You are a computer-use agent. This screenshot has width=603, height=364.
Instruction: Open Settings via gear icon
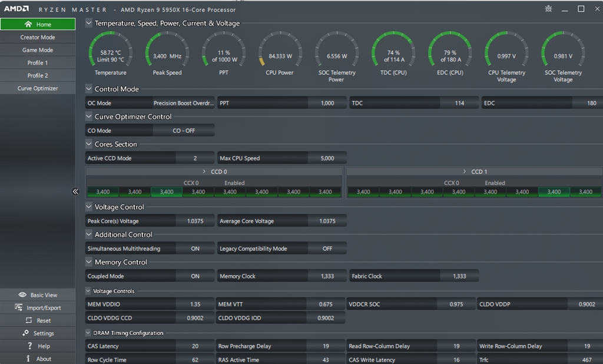(25, 333)
